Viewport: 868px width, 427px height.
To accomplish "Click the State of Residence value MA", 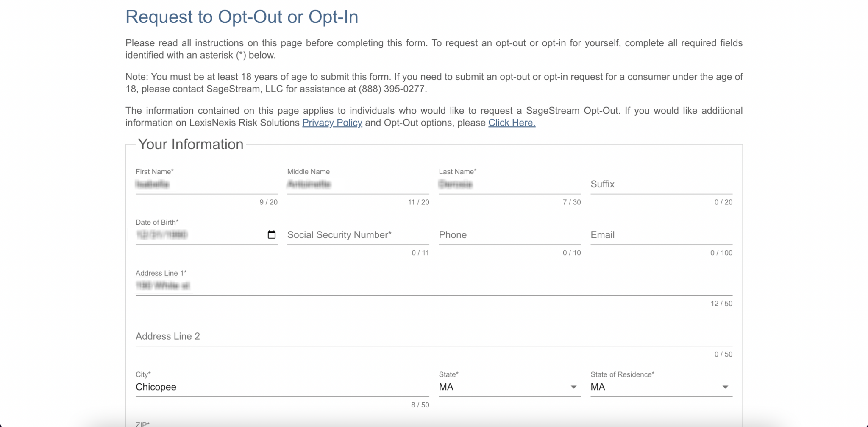I will coord(598,387).
